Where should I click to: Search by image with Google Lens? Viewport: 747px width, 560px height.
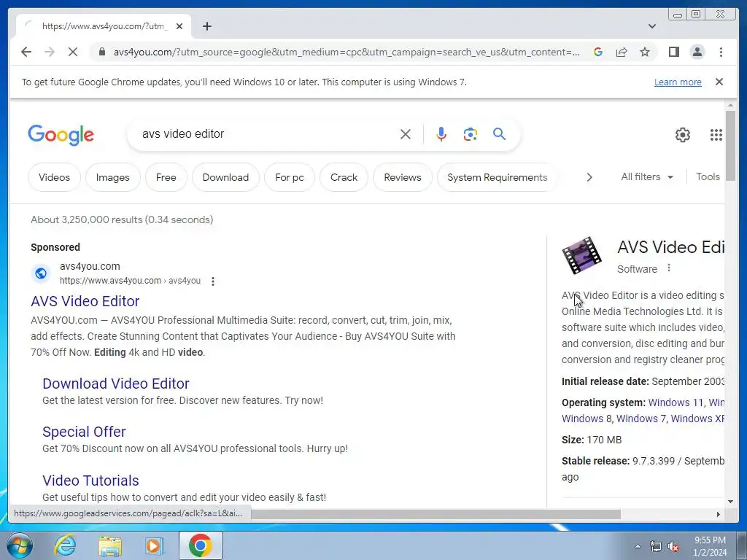(471, 134)
